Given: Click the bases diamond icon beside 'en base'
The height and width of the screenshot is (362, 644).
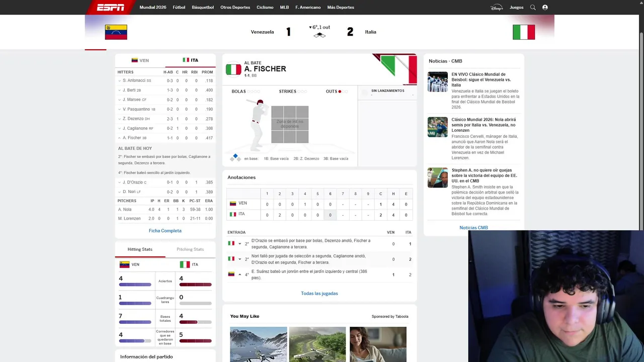Looking at the screenshot, I should tap(235, 158).
